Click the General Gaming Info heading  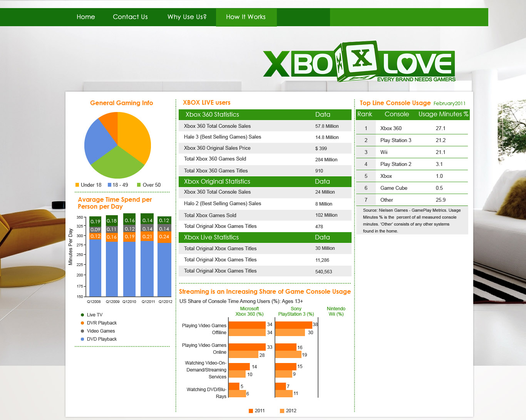tap(122, 103)
